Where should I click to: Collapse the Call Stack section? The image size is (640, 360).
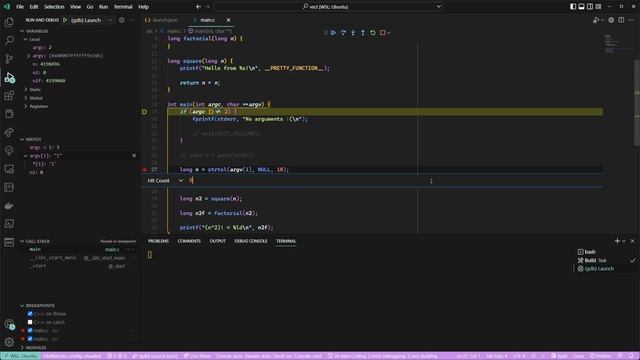point(22,241)
